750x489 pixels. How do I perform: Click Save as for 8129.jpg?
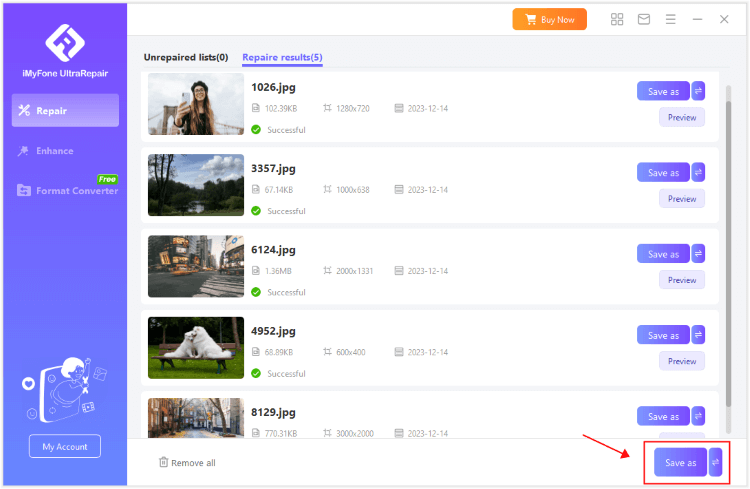coord(663,416)
